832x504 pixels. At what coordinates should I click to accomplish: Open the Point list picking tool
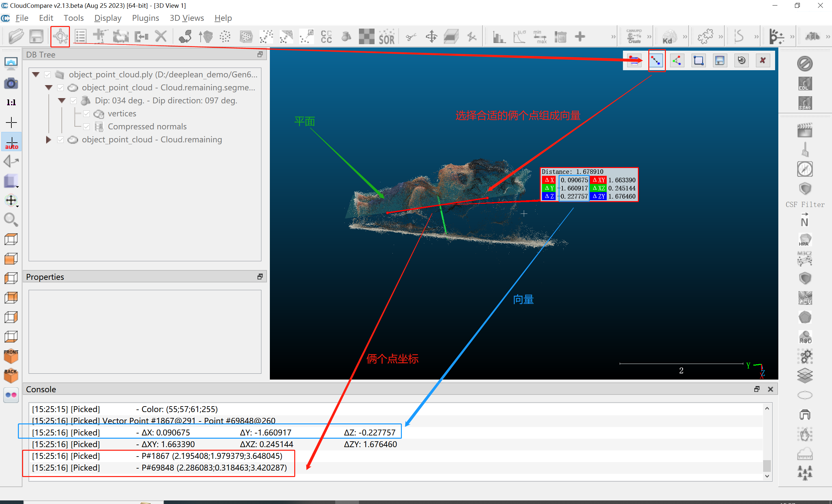click(x=81, y=36)
